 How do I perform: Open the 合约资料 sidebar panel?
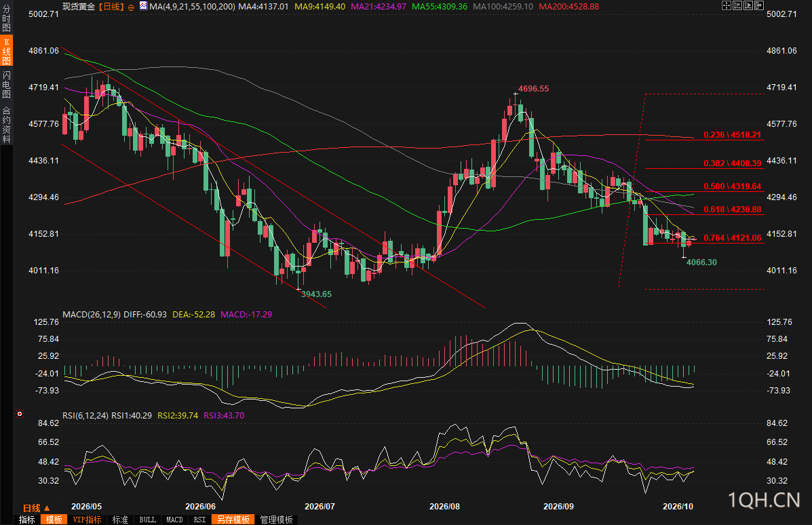click(6, 125)
